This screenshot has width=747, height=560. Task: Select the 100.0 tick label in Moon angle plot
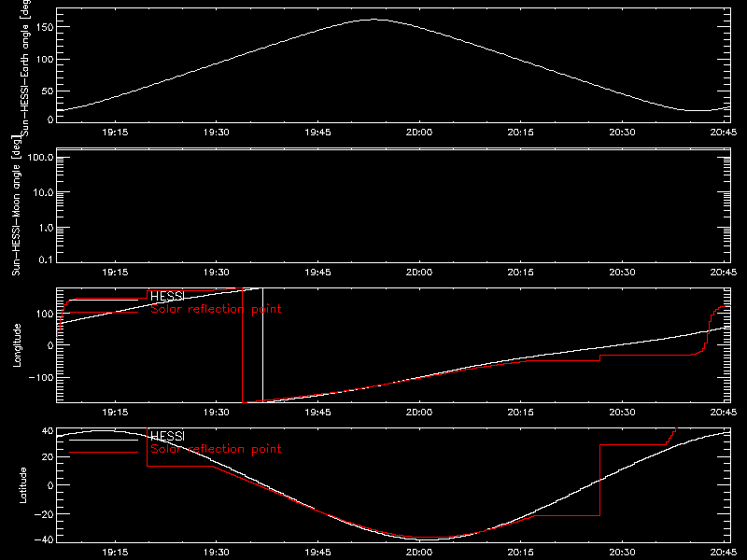pyautogui.click(x=40, y=158)
